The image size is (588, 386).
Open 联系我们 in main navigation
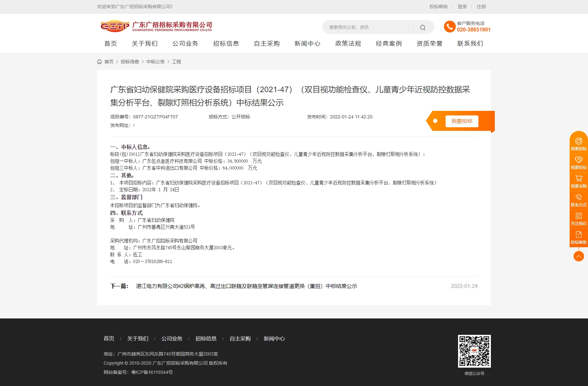pyautogui.click(x=470, y=44)
